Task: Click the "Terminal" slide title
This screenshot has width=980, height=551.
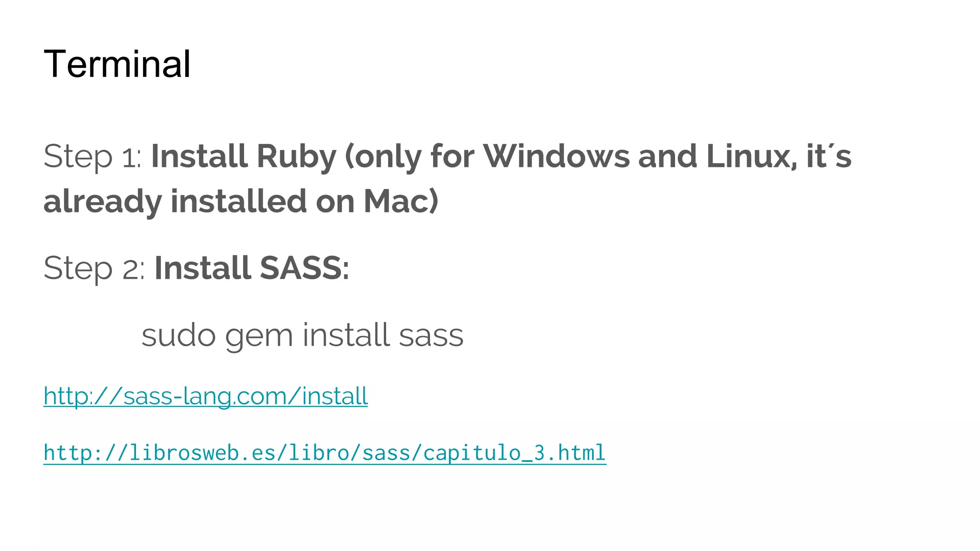Action: tap(117, 64)
